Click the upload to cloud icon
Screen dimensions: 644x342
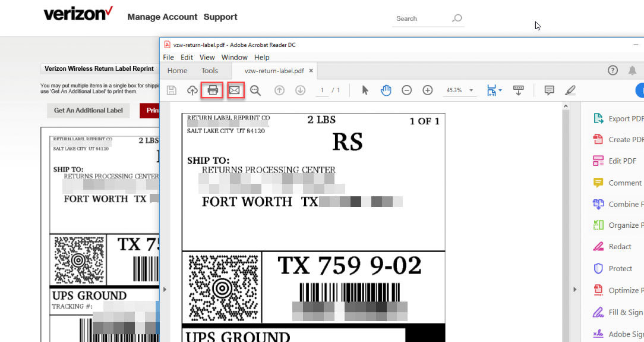pos(192,90)
